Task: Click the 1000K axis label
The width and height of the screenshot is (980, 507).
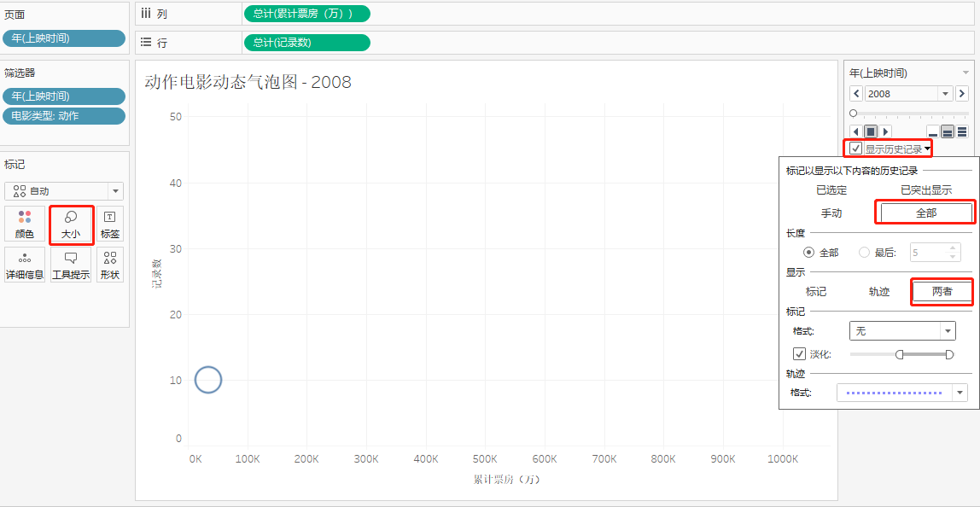Action: (x=782, y=459)
